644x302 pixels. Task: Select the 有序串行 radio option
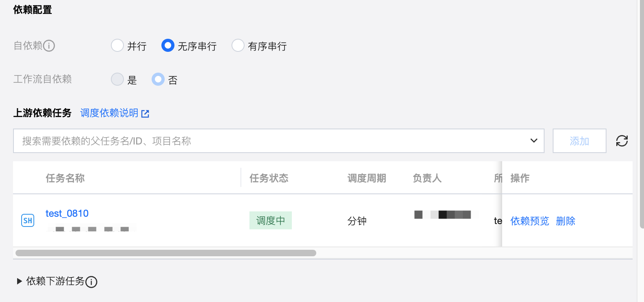click(238, 45)
